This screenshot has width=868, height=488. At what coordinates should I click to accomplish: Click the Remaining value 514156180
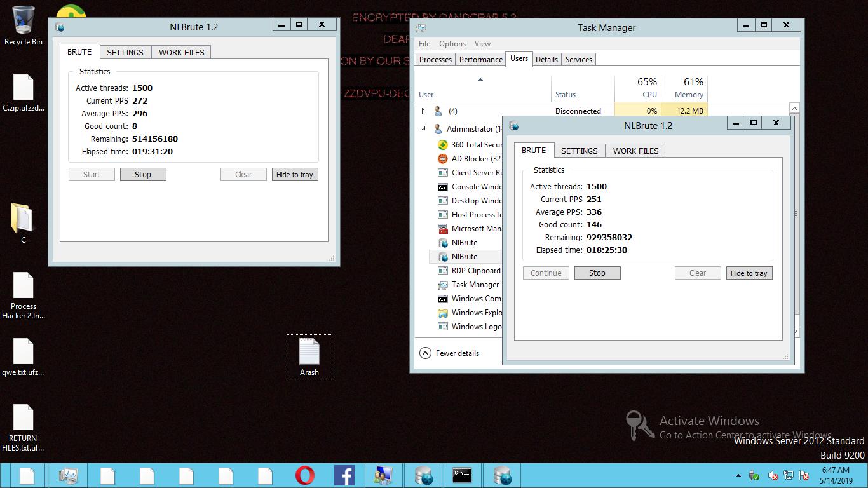click(155, 139)
